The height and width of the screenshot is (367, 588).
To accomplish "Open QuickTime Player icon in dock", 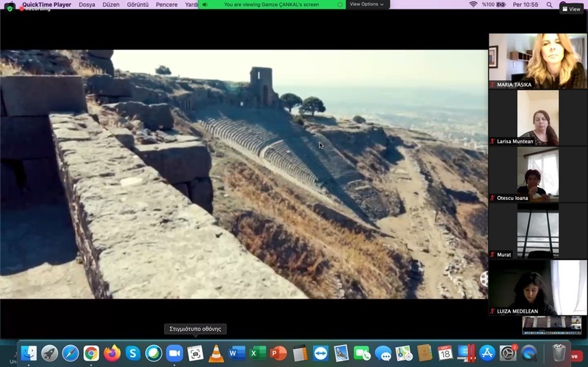I will pyautogui.click(x=529, y=353).
